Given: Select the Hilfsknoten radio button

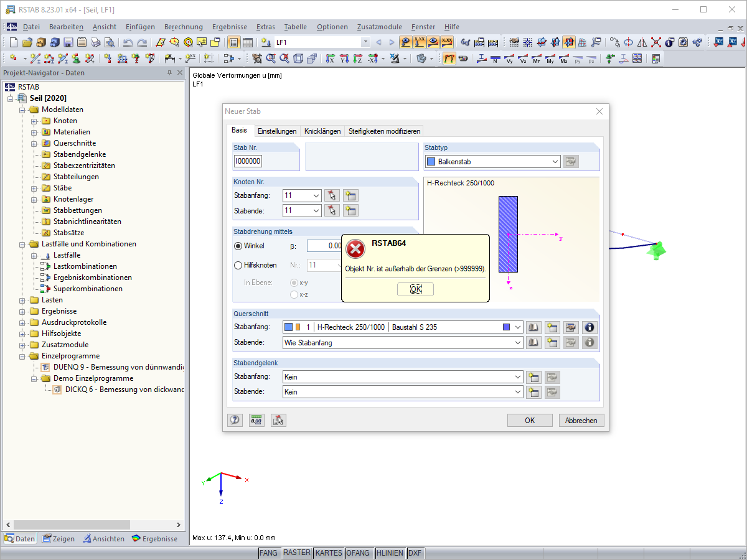Looking at the screenshot, I should pyautogui.click(x=238, y=265).
